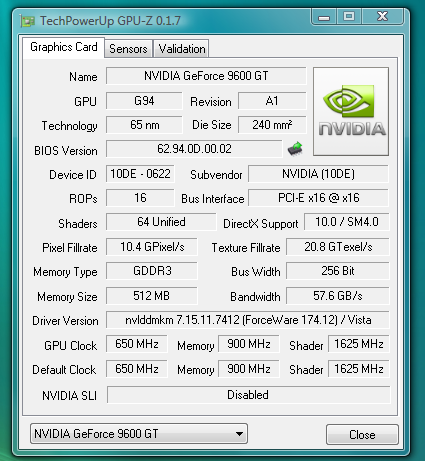
Task: Click the GPU-Z title bar app icon
Action: click(28, 21)
